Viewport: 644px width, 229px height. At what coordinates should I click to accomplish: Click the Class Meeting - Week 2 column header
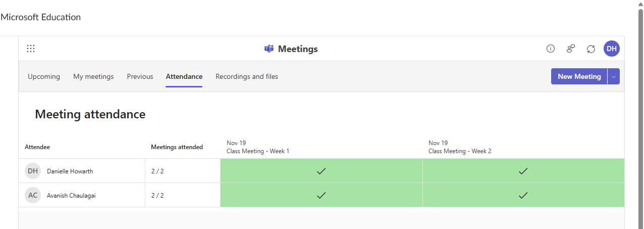click(460, 147)
